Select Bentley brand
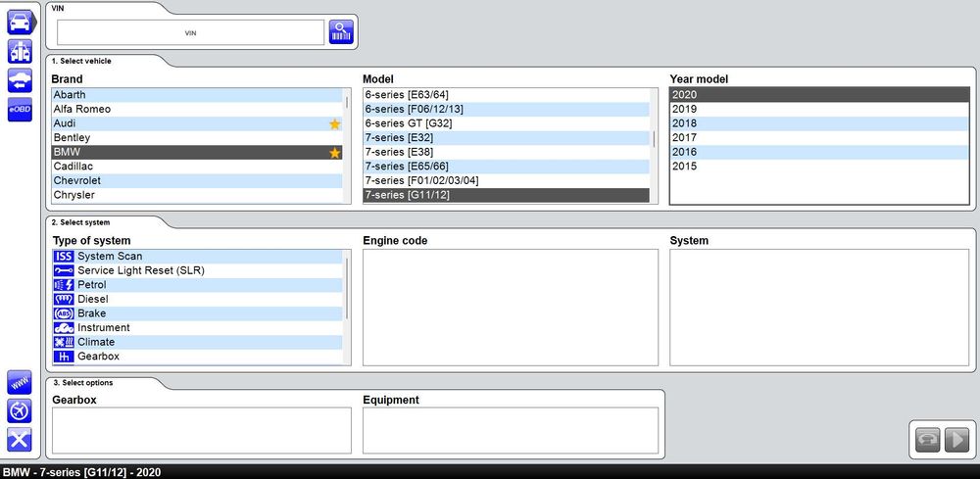Screen dimensions: 980x479 point(197,138)
